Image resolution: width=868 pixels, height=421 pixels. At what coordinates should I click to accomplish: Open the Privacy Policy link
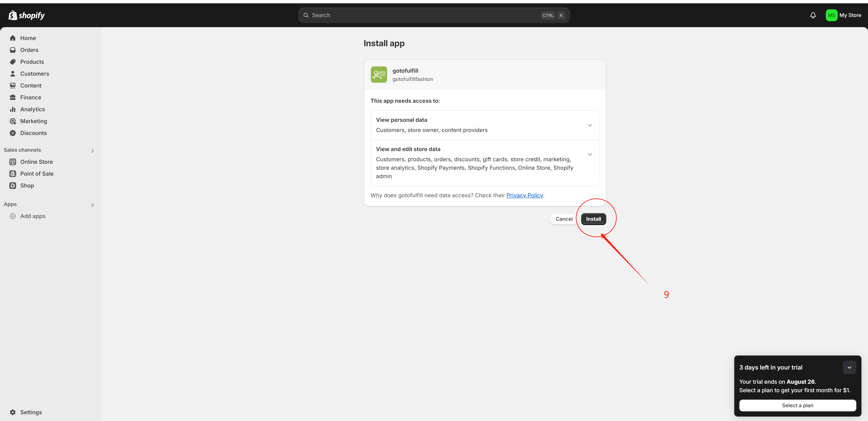click(x=525, y=195)
